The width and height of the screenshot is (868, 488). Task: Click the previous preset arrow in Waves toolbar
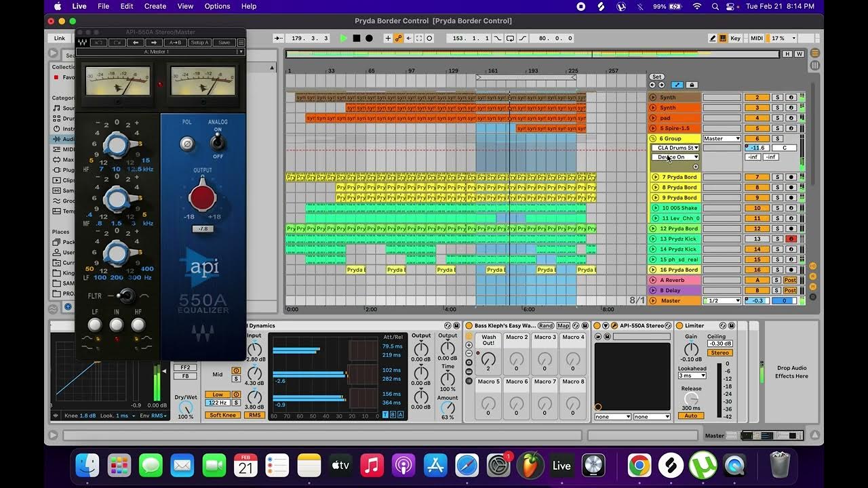(x=136, y=43)
